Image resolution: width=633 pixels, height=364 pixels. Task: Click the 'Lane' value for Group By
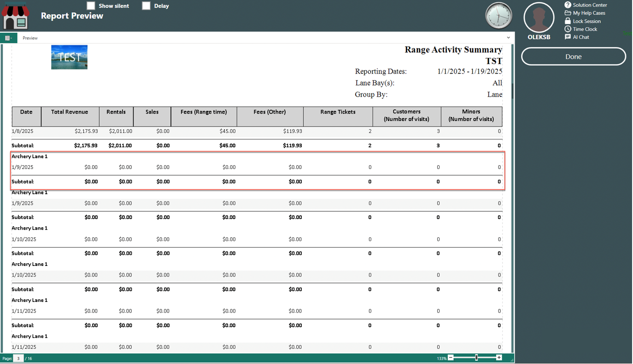495,94
